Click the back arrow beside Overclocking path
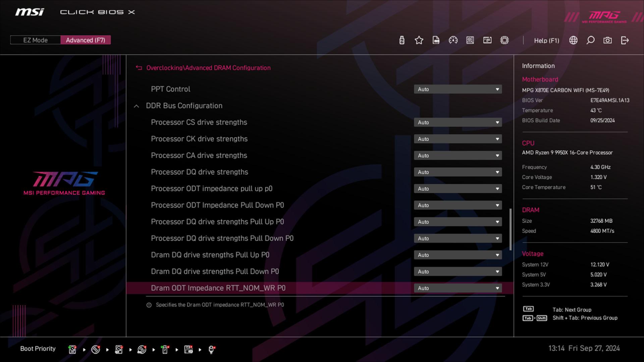The image size is (644, 362). tap(139, 68)
